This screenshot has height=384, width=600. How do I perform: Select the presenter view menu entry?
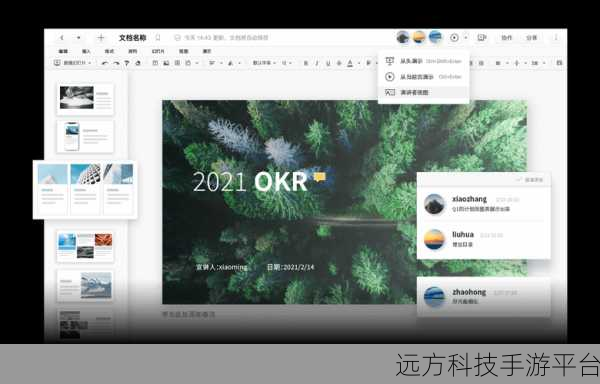(423, 92)
